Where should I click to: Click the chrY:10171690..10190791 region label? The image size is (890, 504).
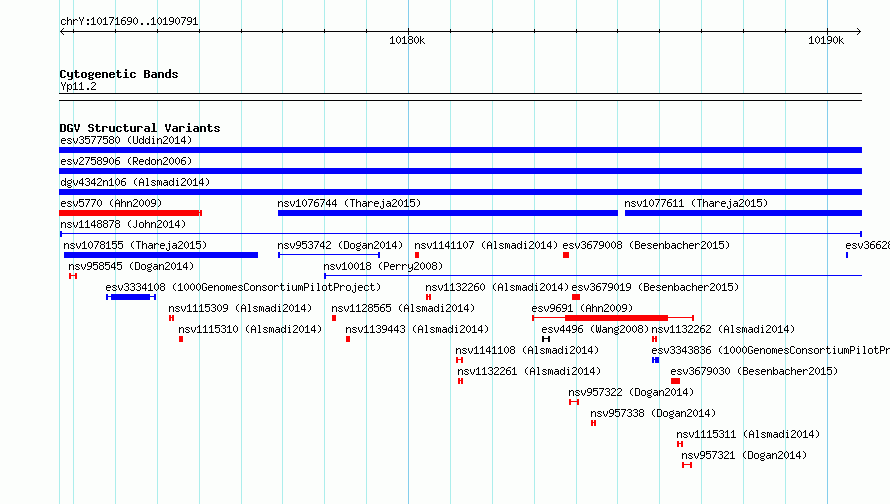tap(129, 22)
